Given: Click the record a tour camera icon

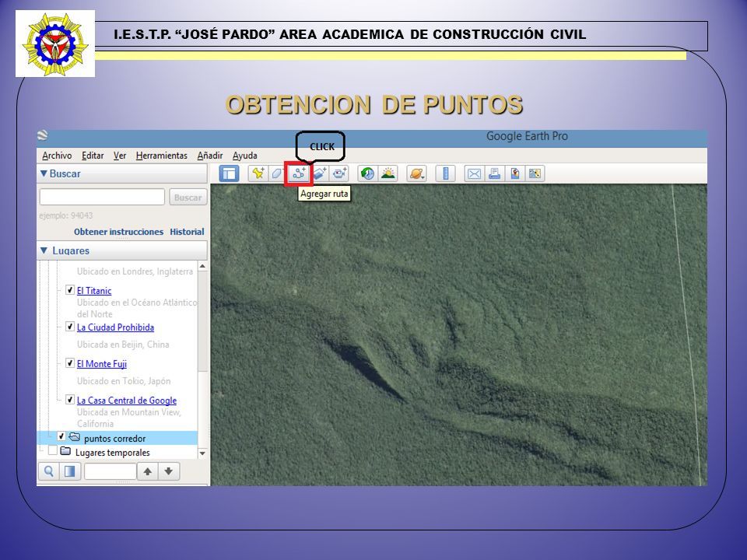Looking at the screenshot, I should pos(340,173).
